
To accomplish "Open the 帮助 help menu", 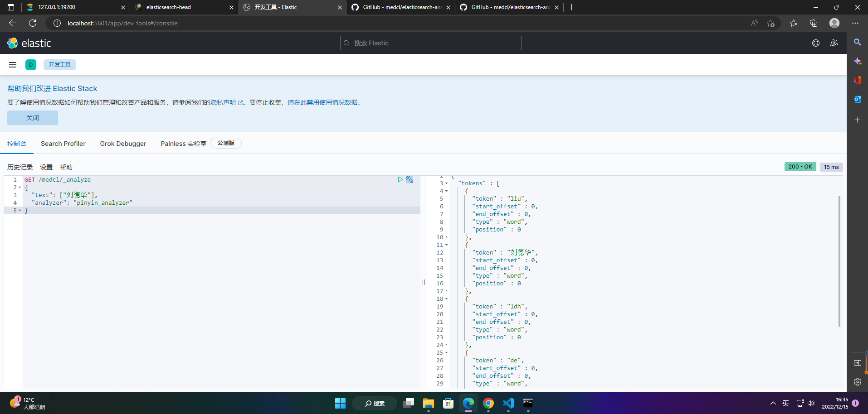I will point(66,167).
